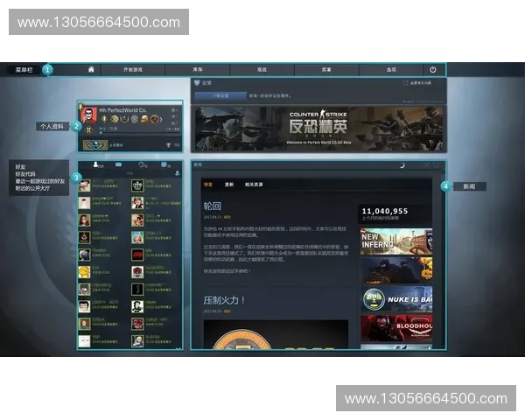This screenshot has width=525, height=420.
Task: Switch to the 相关资源 resources tab
Action: tap(254, 185)
